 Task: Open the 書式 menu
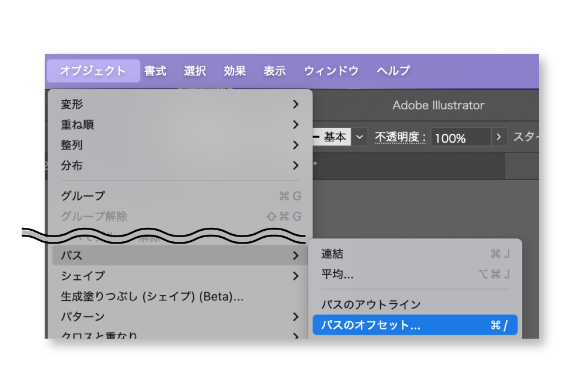point(155,71)
